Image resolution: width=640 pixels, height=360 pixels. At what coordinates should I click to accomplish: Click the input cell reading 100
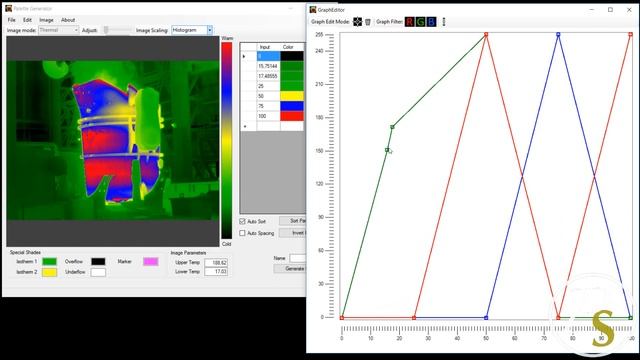tap(268, 116)
